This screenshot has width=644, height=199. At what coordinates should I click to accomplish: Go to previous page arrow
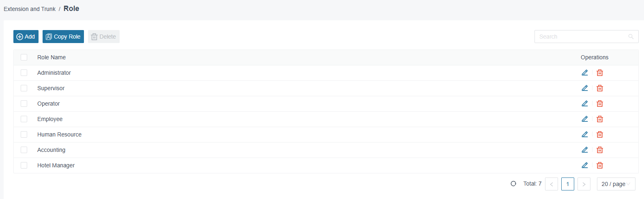[x=552, y=184]
